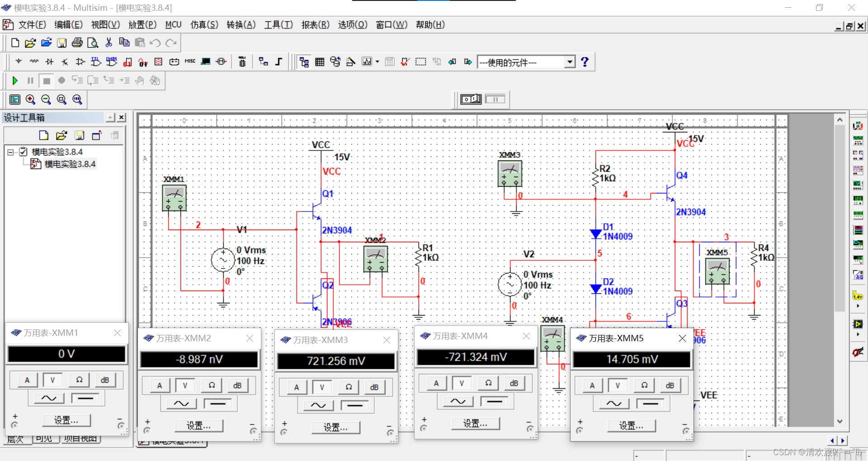
Task: Open the 工具(T) menu
Action: 278,25
